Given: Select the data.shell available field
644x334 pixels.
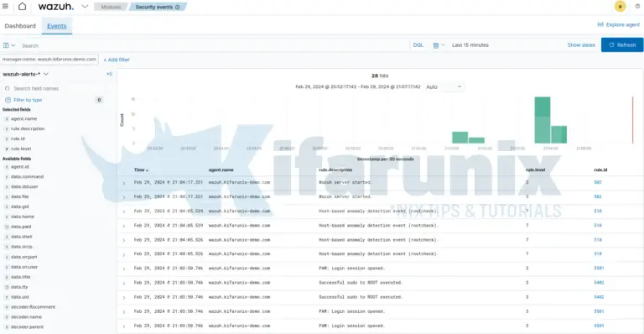Looking at the screenshot, I should 21,237.
